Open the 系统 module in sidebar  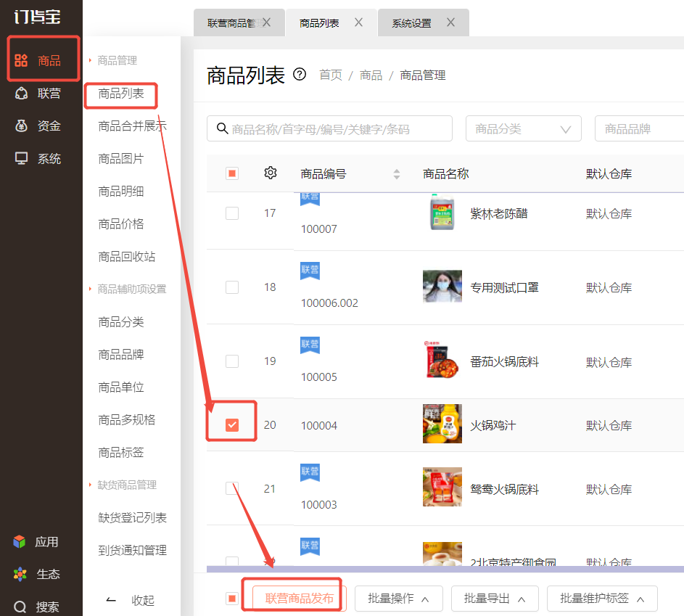pos(38,158)
